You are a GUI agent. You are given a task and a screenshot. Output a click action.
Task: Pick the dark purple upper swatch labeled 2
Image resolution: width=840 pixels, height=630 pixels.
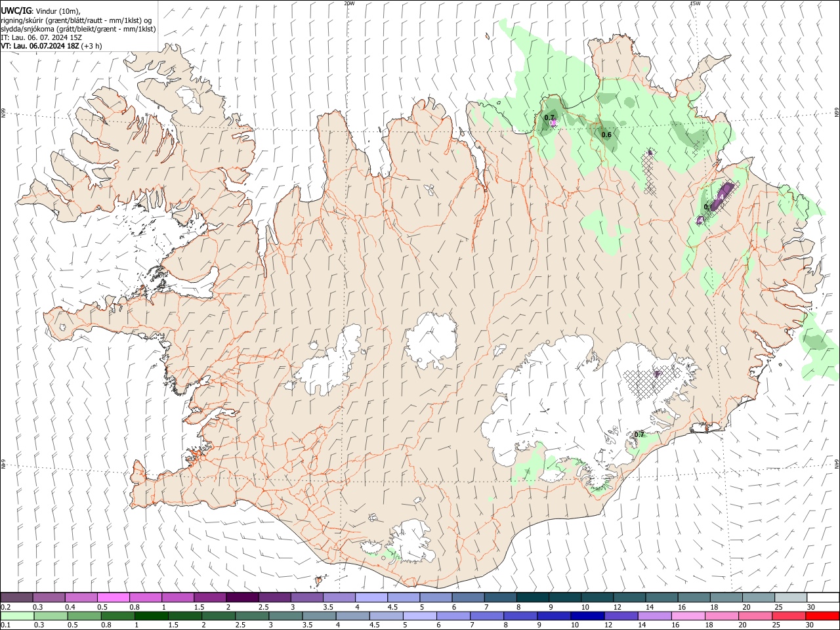(x=242, y=597)
